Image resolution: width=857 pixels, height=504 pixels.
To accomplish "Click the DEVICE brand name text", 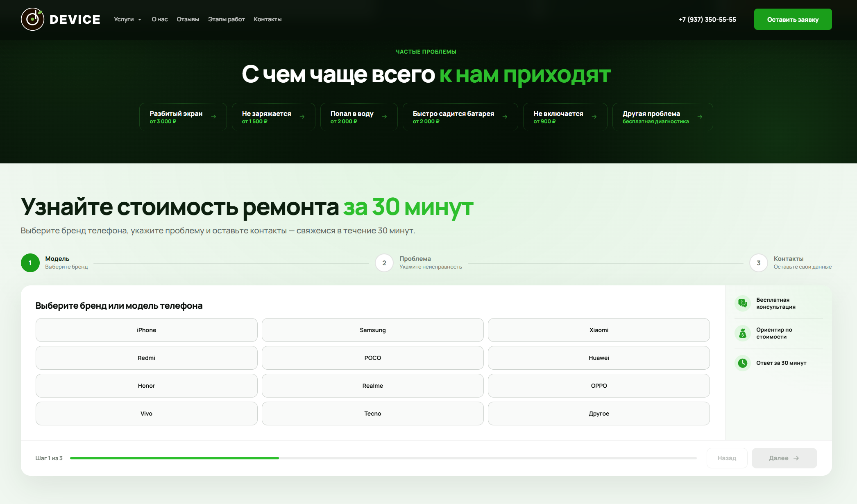I will (75, 19).
